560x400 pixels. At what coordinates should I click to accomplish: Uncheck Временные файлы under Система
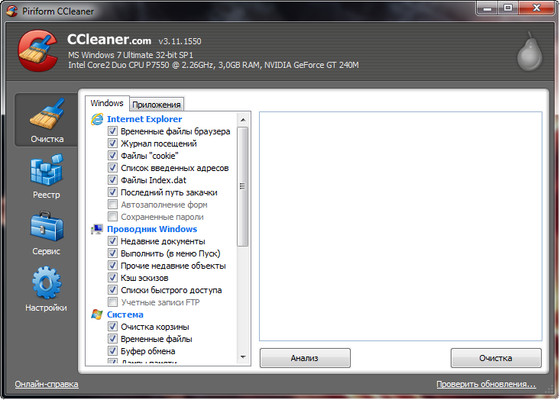(x=112, y=339)
